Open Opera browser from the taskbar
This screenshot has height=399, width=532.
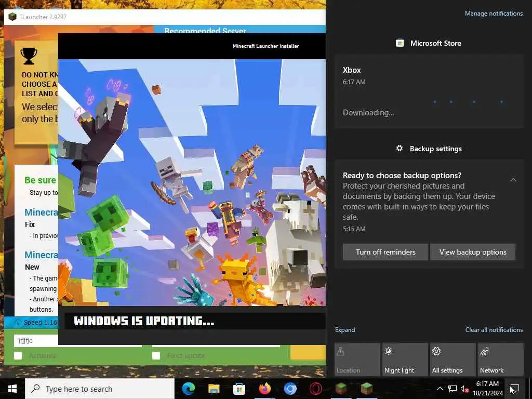click(315, 389)
